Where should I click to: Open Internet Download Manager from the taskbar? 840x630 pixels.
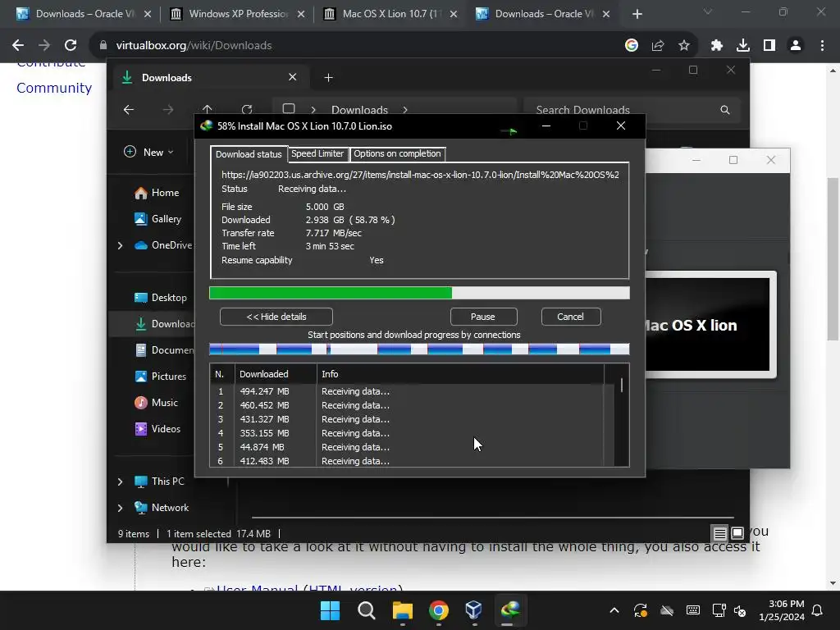[510, 610]
